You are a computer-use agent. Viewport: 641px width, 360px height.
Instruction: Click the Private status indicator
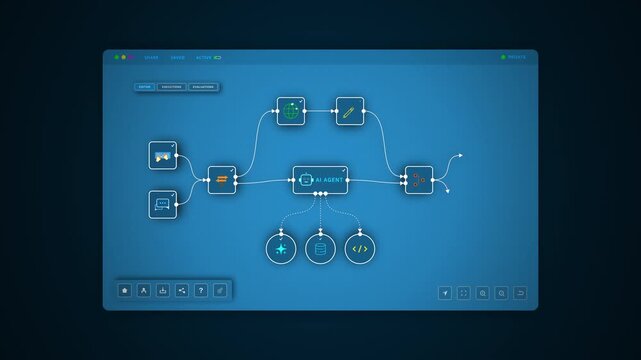click(x=513, y=57)
